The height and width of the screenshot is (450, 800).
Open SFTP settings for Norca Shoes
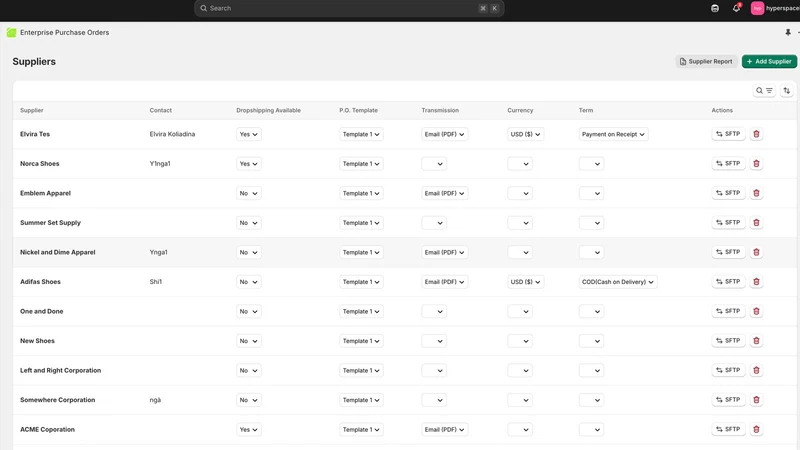(728, 164)
